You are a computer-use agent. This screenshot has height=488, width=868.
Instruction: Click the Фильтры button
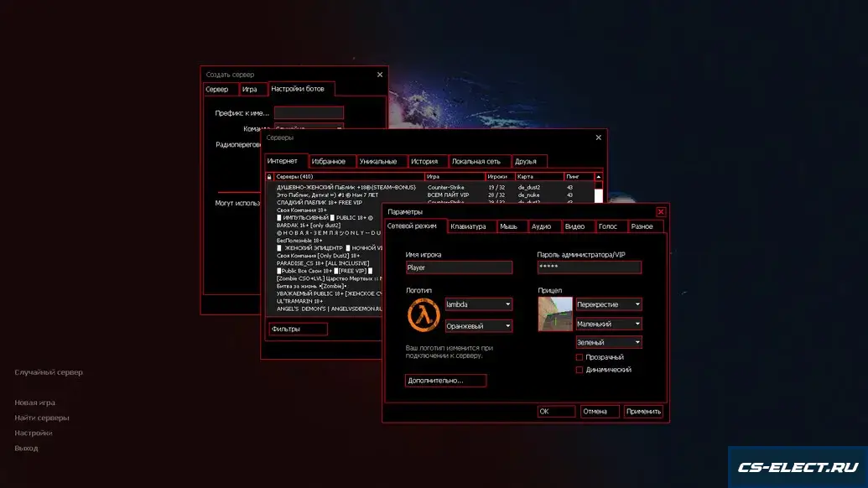[298, 330]
